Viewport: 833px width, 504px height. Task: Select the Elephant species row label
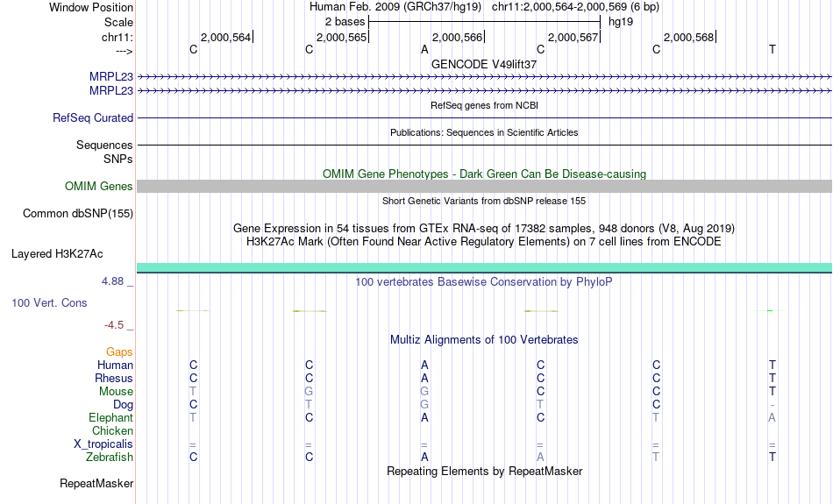click(x=111, y=417)
